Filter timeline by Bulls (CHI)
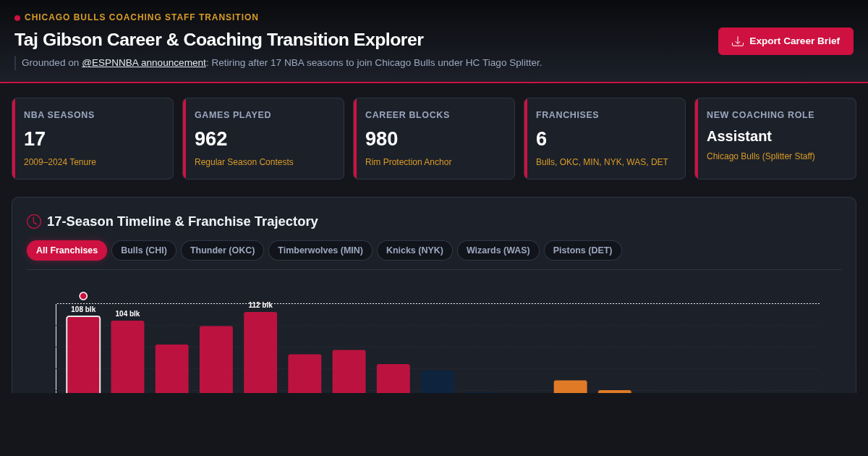Image resolution: width=868 pixels, height=456 pixels. coord(144,250)
